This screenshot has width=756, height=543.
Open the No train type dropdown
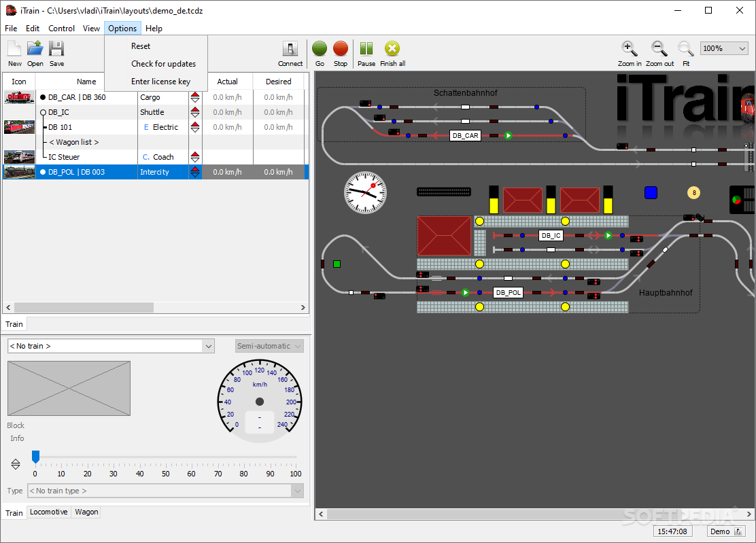tap(165, 491)
